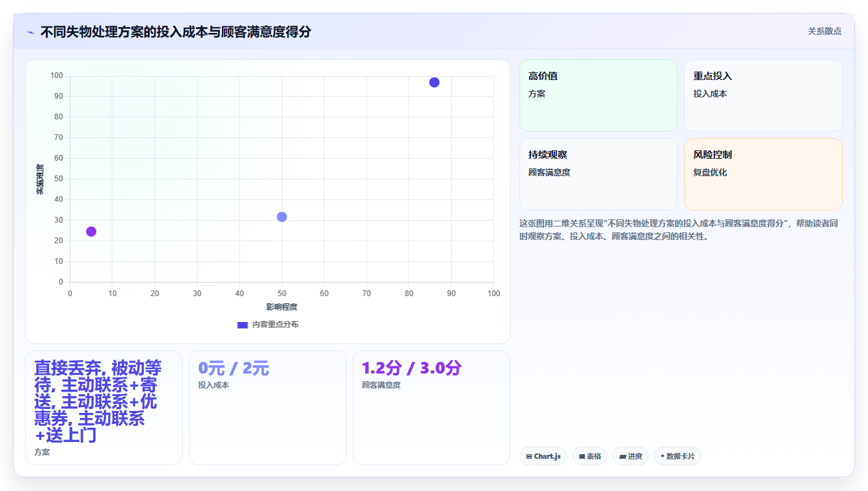Select the dark blue data point near 97
Image resolution: width=868 pixels, height=491 pixels.
[x=434, y=83]
